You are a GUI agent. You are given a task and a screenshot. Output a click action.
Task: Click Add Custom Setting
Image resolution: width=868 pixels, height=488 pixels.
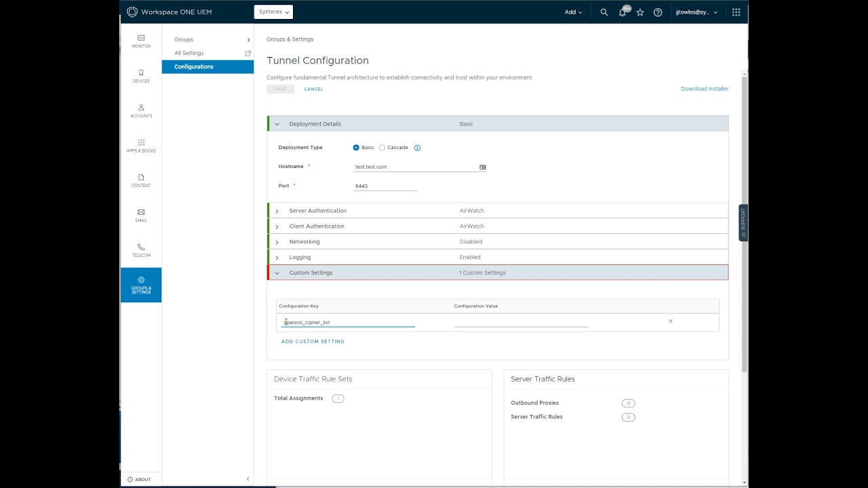[x=313, y=342]
